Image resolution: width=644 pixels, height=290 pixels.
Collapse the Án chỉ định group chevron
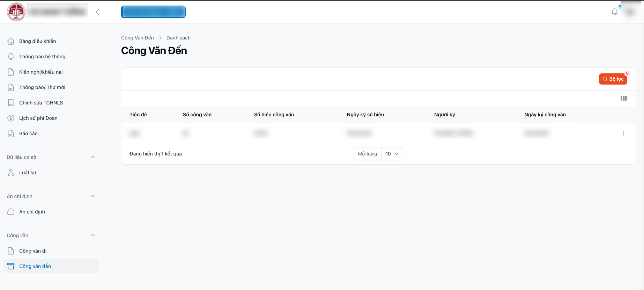point(93,196)
